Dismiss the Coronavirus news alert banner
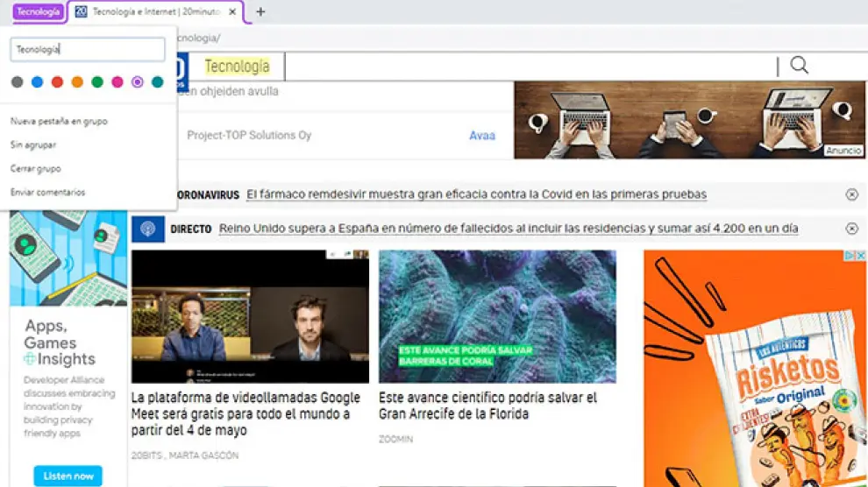 point(851,194)
